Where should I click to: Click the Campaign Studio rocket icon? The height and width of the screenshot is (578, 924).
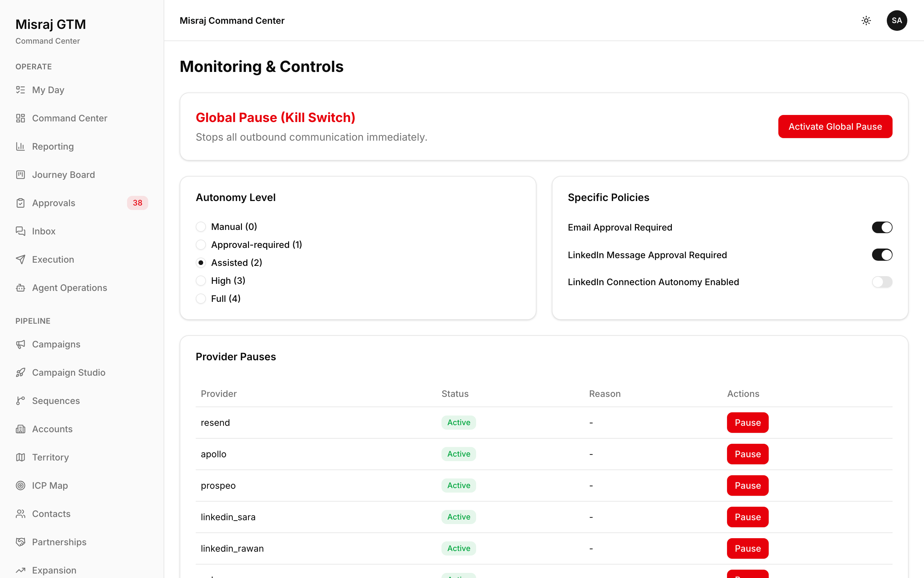[21, 373]
